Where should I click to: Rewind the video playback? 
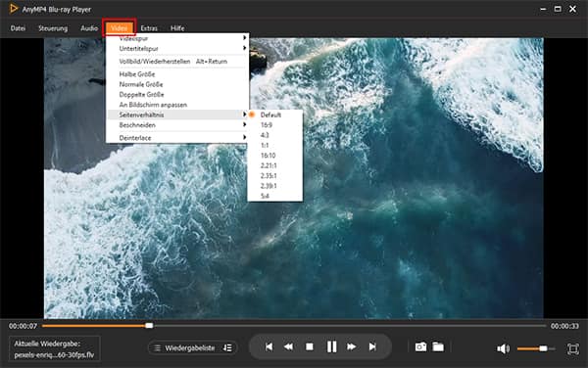tap(288, 347)
